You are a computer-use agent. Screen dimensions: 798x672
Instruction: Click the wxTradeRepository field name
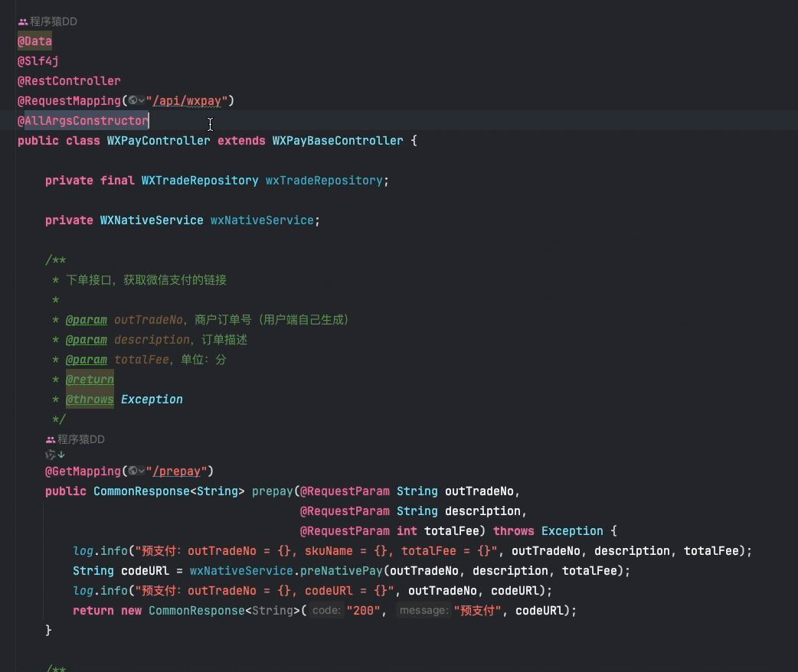tap(324, 181)
